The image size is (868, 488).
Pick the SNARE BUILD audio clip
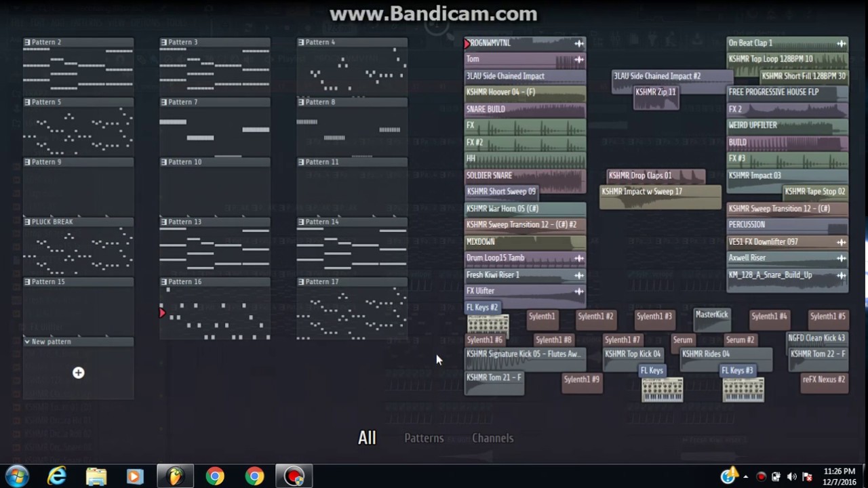524,109
